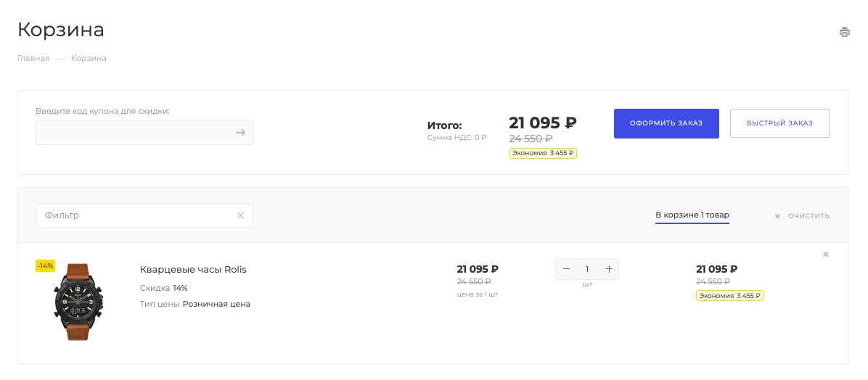Screen dimensions: 868x380
Task: Click the -14% discount badge
Action: pos(46,266)
